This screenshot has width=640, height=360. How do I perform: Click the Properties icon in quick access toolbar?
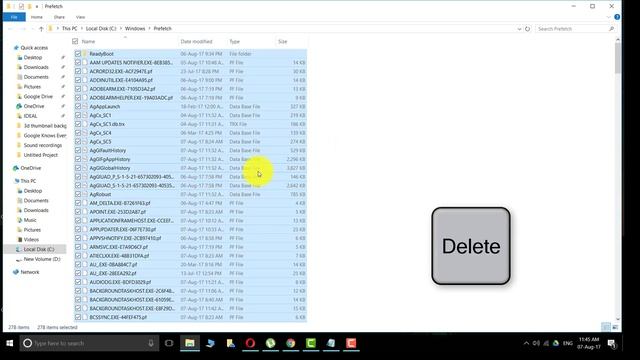(x=21, y=7)
